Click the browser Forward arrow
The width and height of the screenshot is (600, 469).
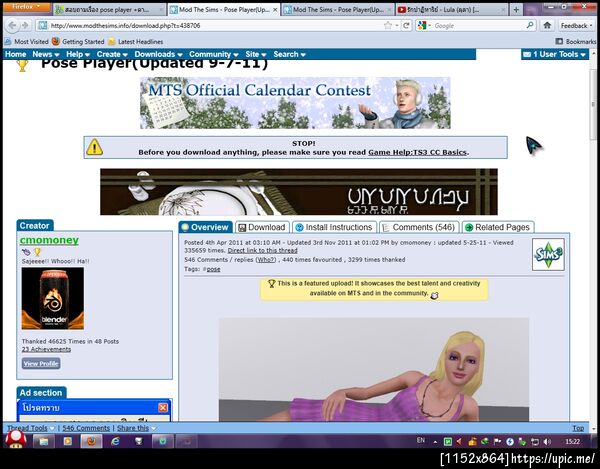(x=25, y=26)
